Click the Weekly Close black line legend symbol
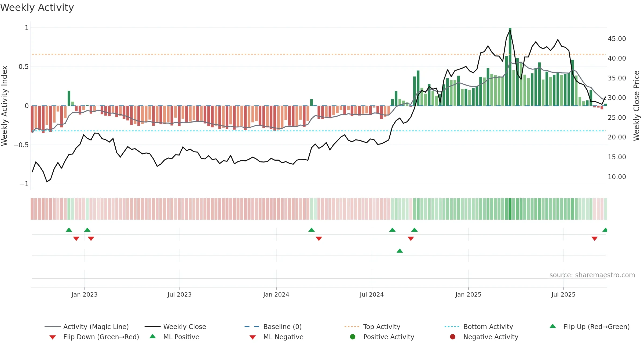Screen dimensions: 644x362 coord(152,327)
